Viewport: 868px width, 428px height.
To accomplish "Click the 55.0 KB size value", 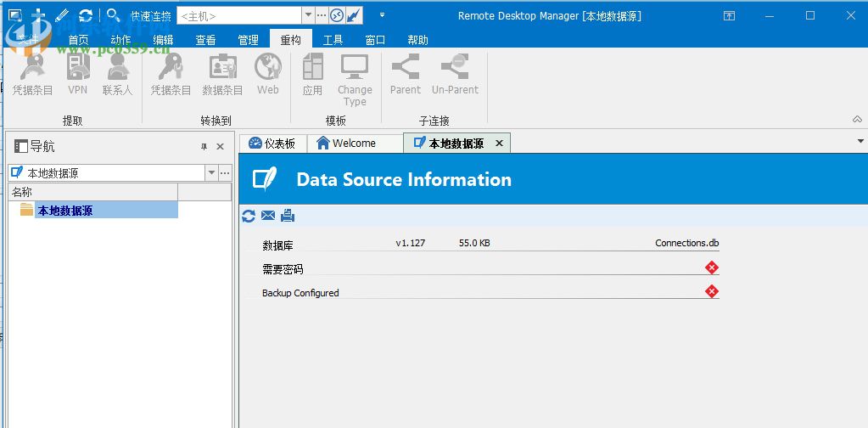I will coord(474,243).
